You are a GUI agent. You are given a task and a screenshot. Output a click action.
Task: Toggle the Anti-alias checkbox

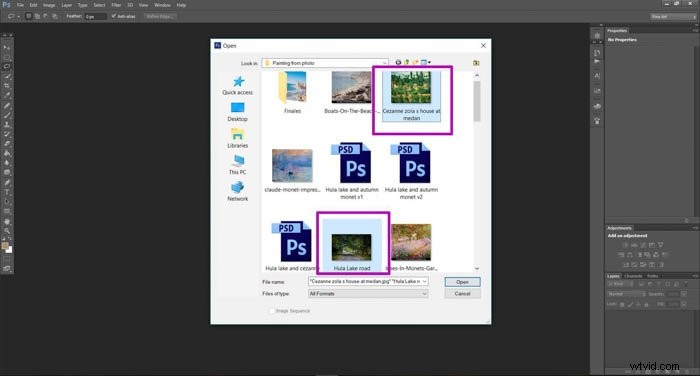[x=114, y=16]
